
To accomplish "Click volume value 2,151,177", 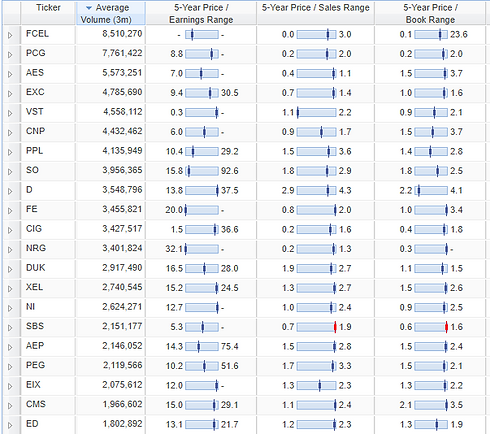I will (122, 326).
